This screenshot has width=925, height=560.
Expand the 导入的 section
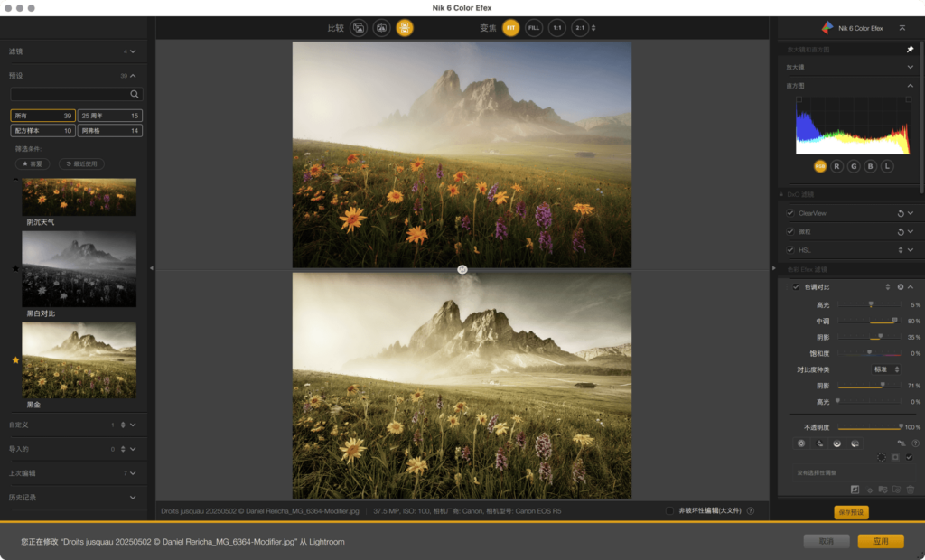click(133, 449)
